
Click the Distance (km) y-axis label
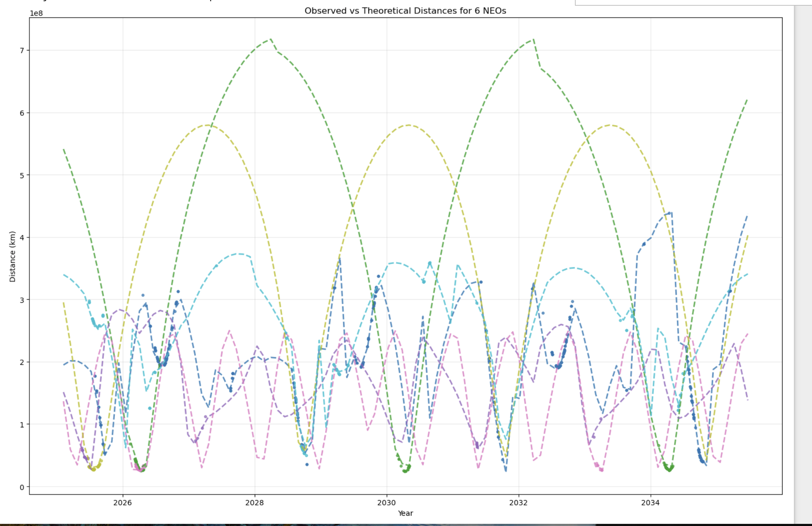pyautogui.click(x=12, y=256)
